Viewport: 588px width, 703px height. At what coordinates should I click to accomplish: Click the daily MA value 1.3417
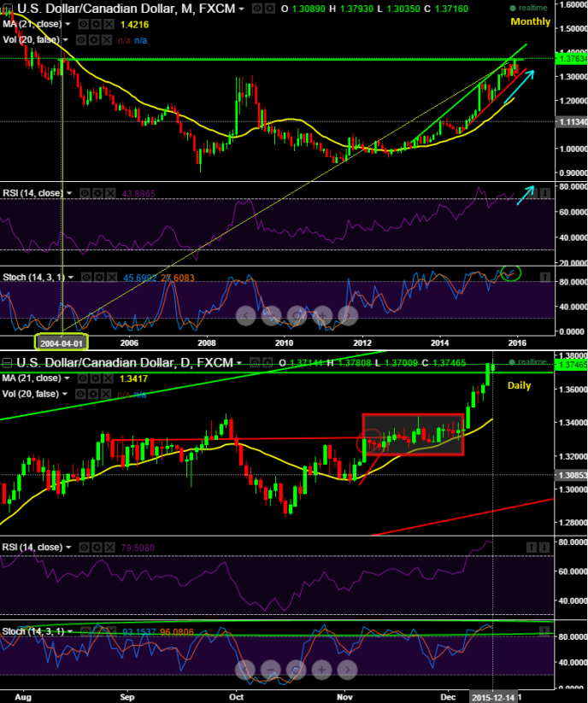click(x=133, y=379)
